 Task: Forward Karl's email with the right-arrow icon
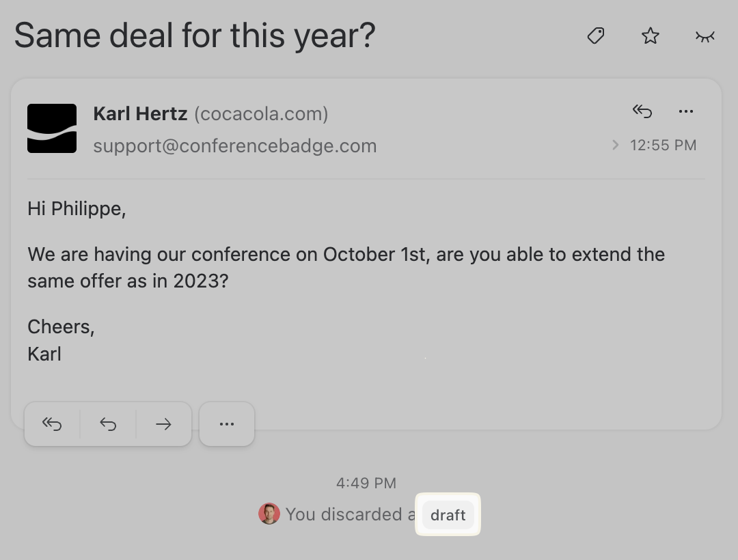coord(163,424)
